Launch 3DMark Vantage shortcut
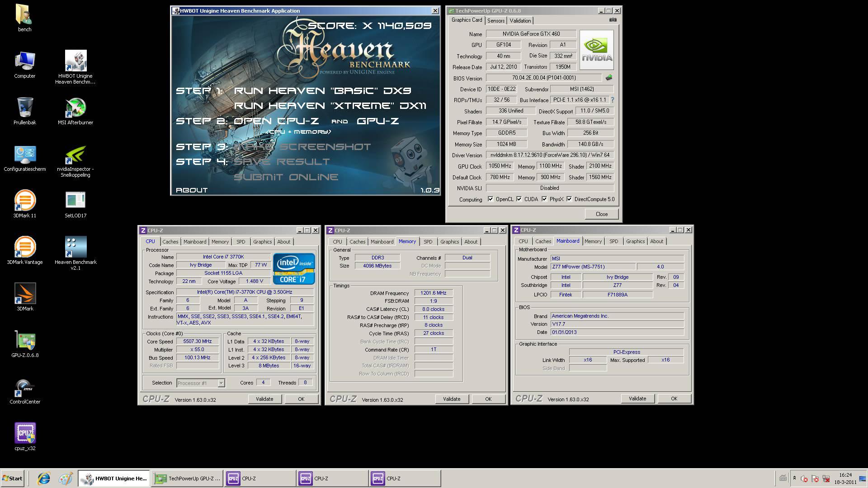The height and width of the screenshot is (488, 868). (24, 251)
